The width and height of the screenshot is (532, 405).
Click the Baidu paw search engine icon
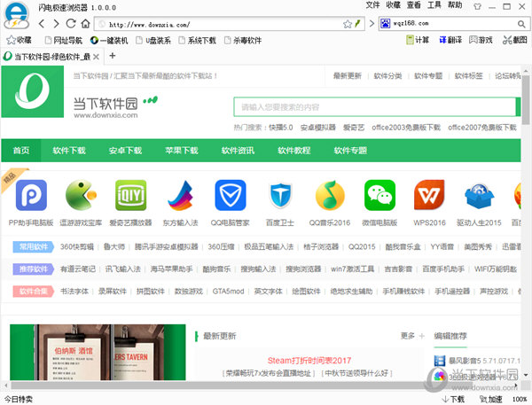[385, 23]
